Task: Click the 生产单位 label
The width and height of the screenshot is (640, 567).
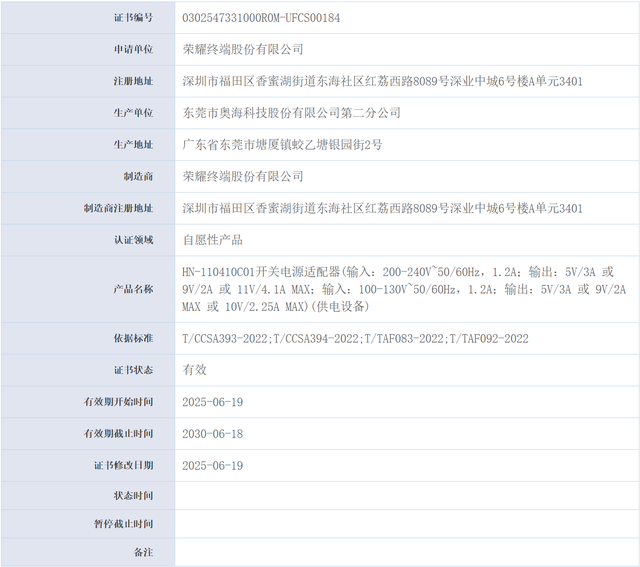Action: tap(133, 113)
